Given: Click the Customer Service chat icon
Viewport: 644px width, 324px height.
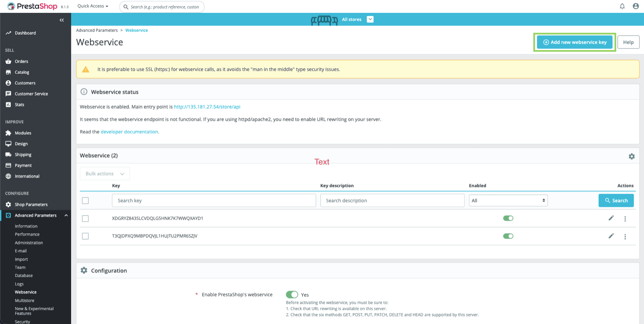Looking at the screenshot, I should 8,94.
